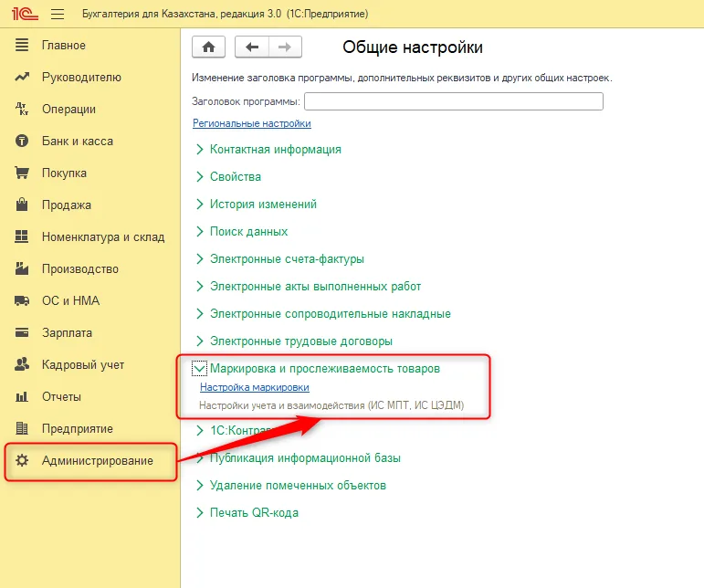The image size is (704, 588).
Task: Click the Электронные счета-фактуры group title
Action: [x=287, y=259]
